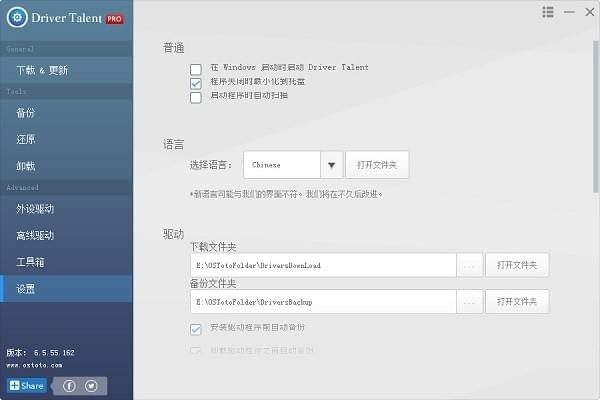Open the menu list icon in title bar
This screenshot has width=600, height=400.
point(548,12)
